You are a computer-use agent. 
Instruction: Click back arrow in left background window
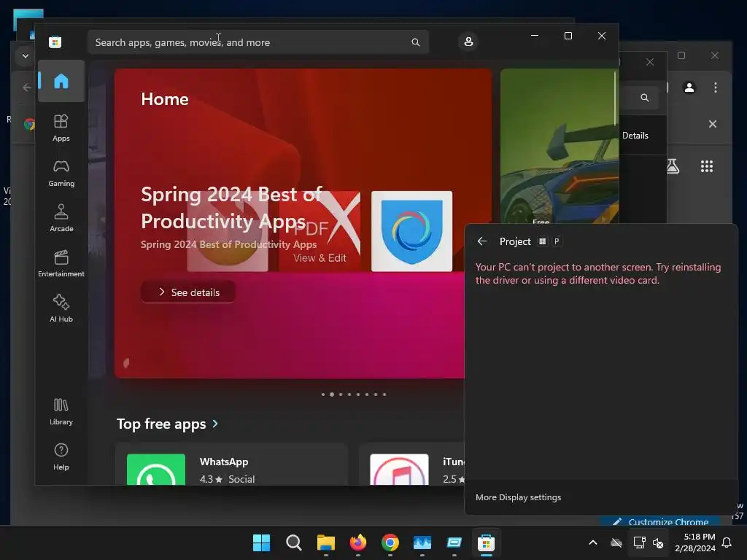pyautogui.click(x=27, y=87)
